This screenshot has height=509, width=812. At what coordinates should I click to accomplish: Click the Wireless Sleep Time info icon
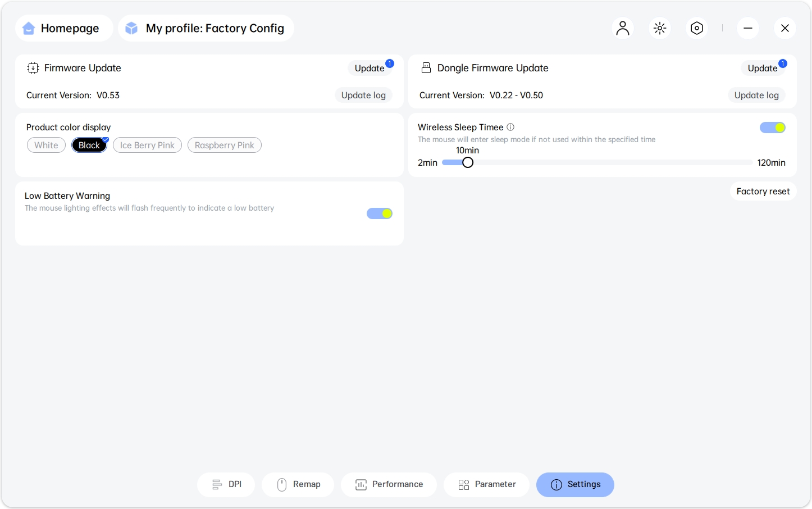(x=510, y=127)
